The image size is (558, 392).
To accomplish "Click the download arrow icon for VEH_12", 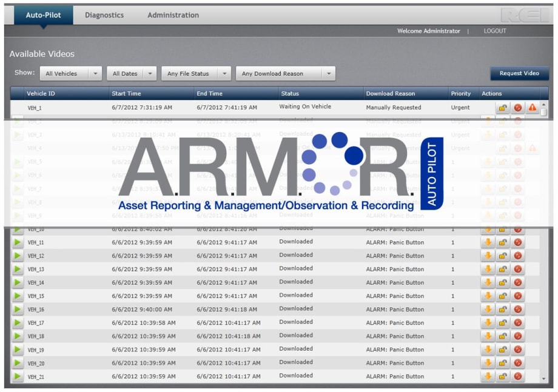I will (x=488, y=256).
